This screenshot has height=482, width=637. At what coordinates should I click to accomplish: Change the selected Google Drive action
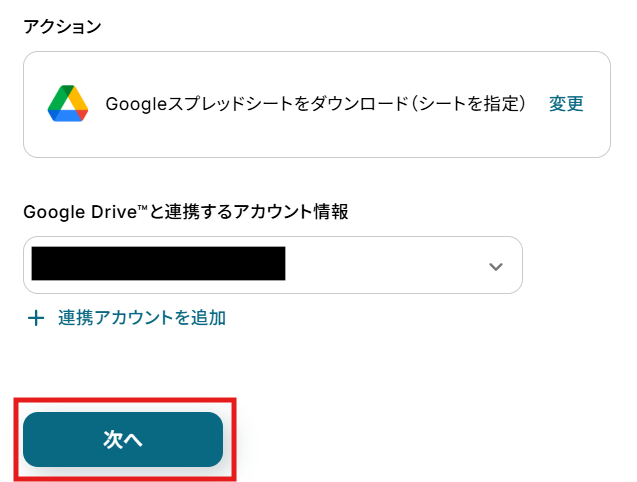[566, 104]
